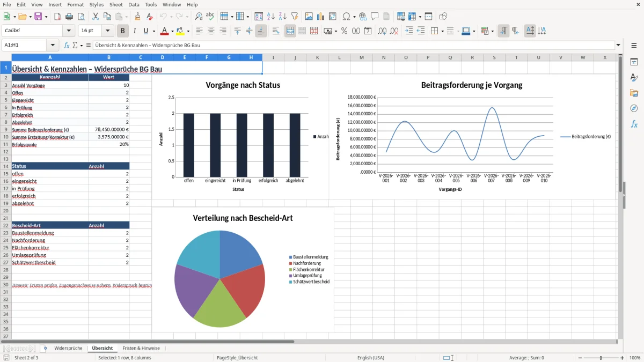Open Font Color dropdown arrow

tap(173, 31)
